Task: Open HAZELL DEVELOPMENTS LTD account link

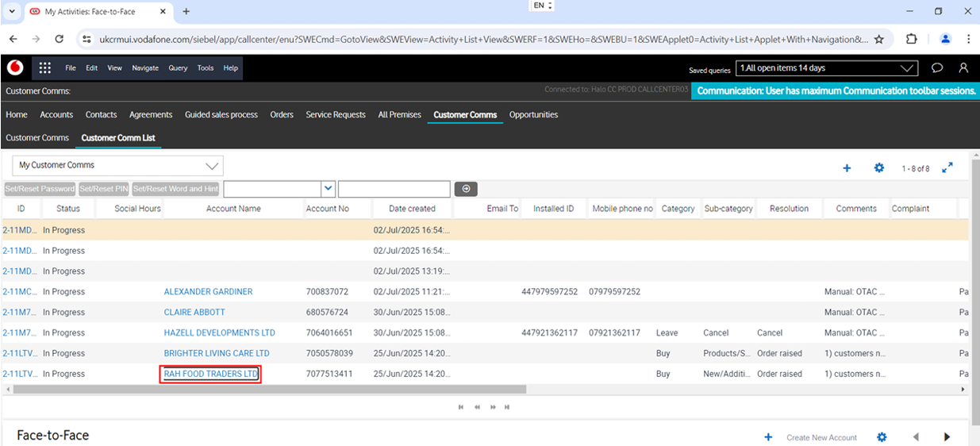Action: [220, 333]
